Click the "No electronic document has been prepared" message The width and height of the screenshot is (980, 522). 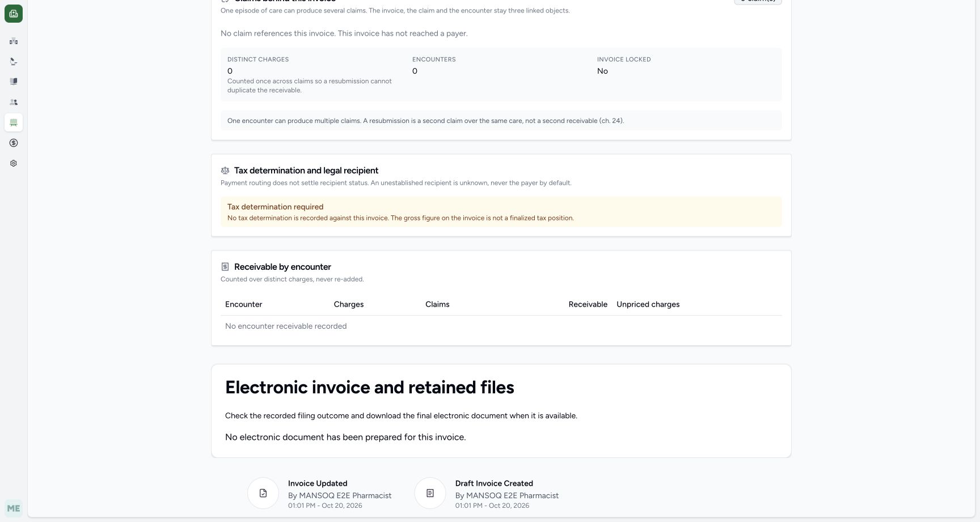point(345,438)
